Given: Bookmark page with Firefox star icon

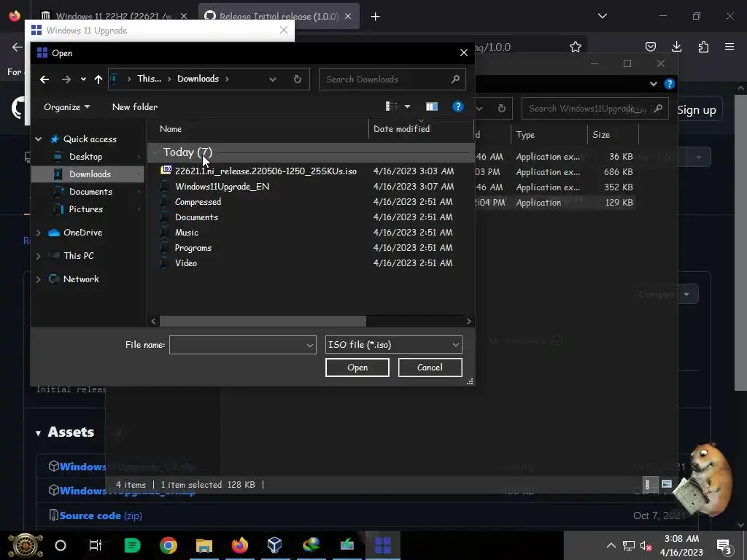Looking at the screenshot, I should 576,47.
